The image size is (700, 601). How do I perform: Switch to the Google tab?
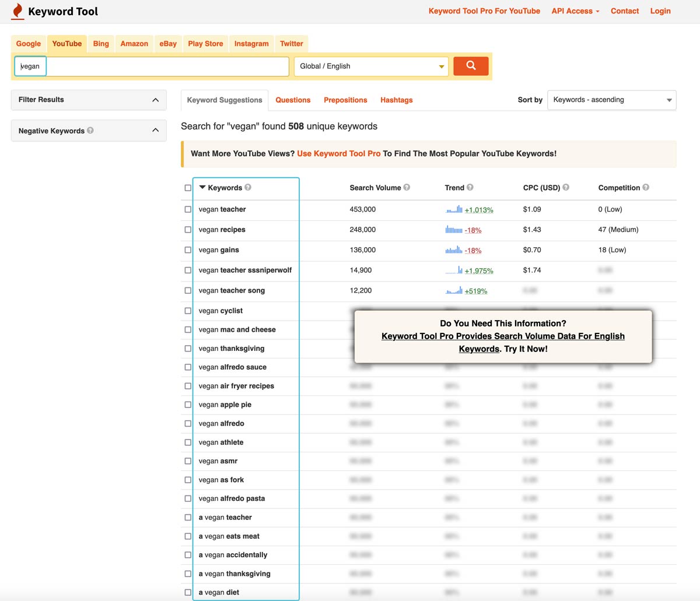(29, 44)
